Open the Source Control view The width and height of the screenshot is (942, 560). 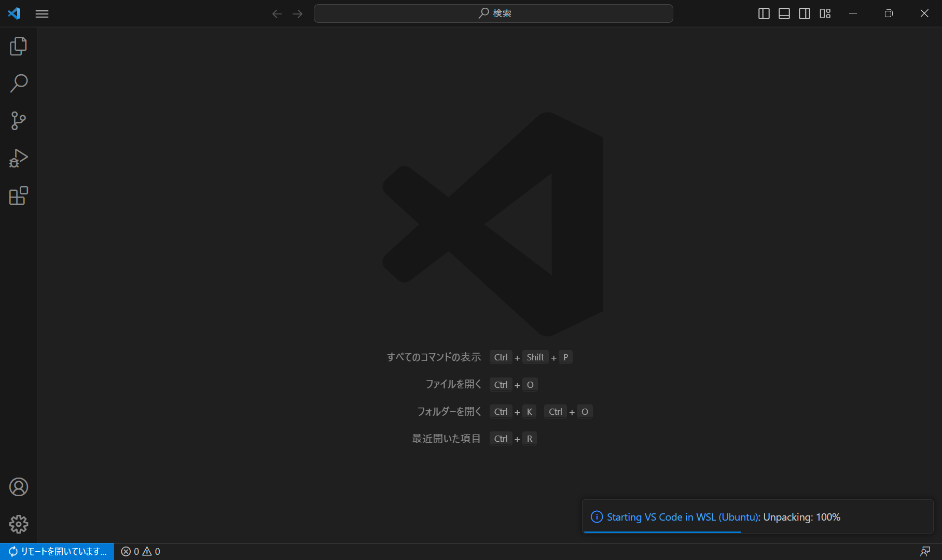[19, 120]
